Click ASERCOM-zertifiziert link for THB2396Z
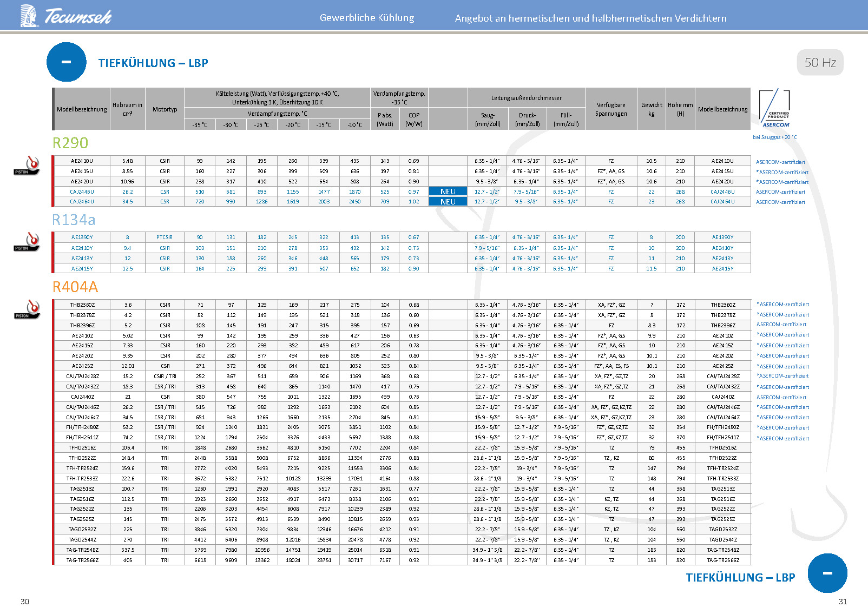 point(781,325)
